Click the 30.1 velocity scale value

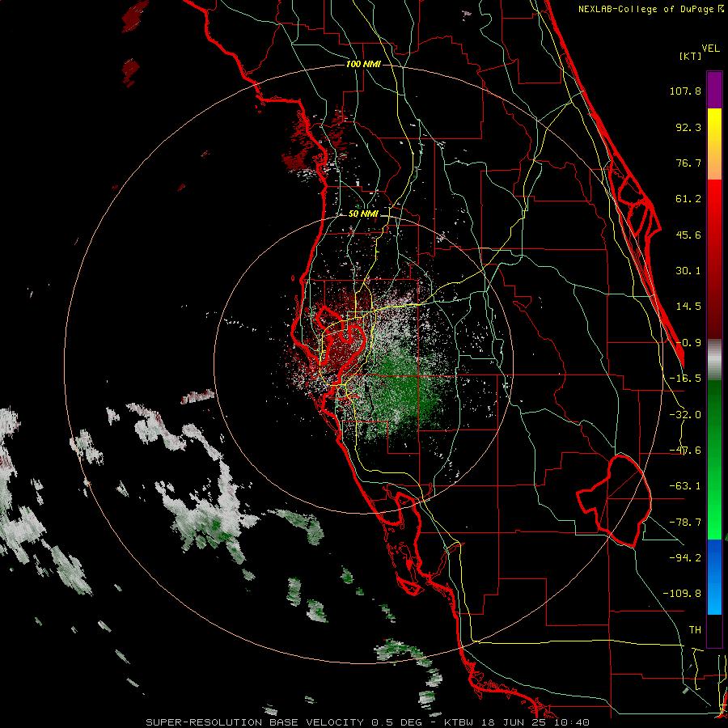pos(688,271)
